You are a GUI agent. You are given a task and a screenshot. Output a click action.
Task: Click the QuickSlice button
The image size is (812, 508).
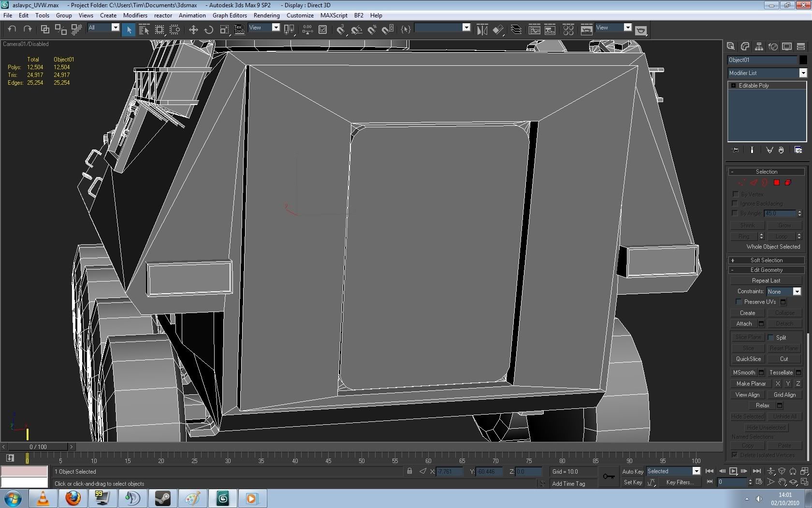[748, 359]
